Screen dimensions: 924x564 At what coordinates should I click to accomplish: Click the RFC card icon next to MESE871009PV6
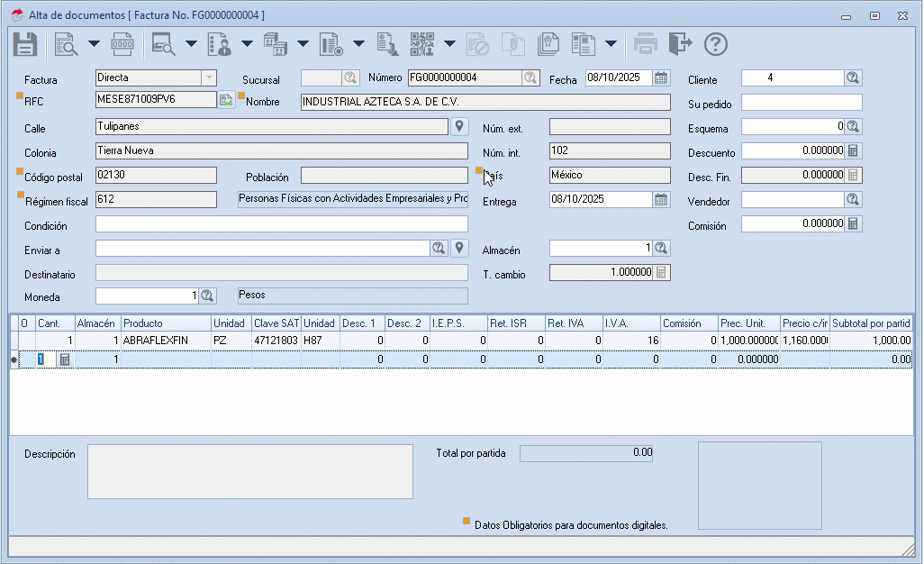tap(226, 100)
